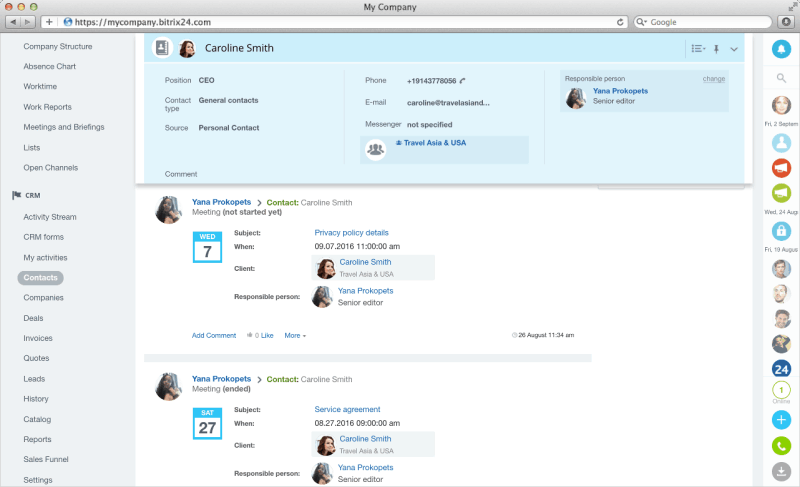Click the blue generic user avatar in sidebar
This screenshot has height=487, width=800.
click(x=781, y=143)
